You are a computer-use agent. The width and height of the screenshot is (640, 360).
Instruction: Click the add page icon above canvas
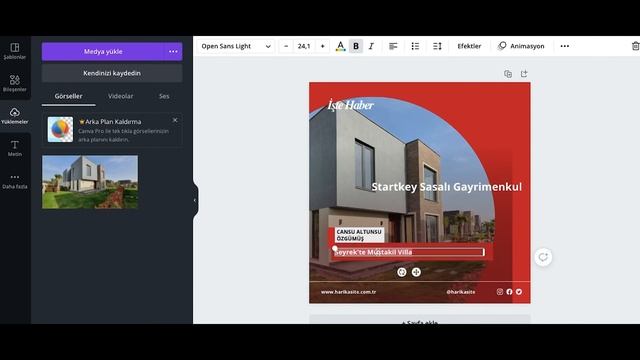(x=524, y=74)
